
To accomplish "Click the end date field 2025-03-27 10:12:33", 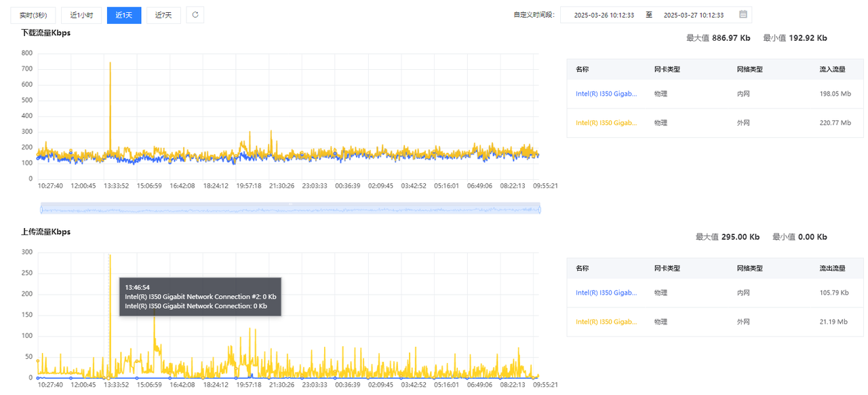I will pyautogui.click(x=693, y=15).
